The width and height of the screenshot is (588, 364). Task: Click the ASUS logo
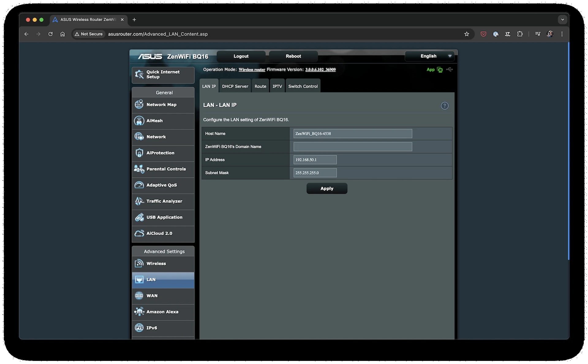[150, 56]
